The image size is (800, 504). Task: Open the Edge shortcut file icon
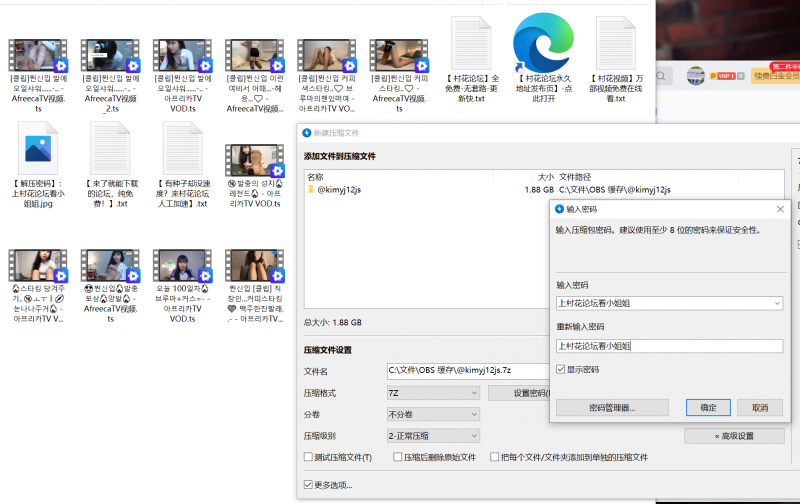pyautogui.click(x=542, y=47)
